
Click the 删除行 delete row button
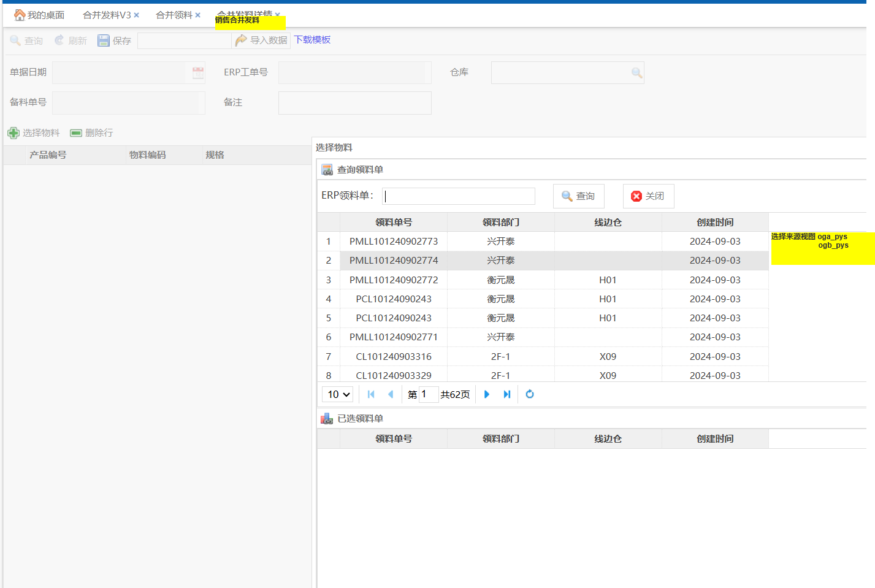[x=91, y=132]
